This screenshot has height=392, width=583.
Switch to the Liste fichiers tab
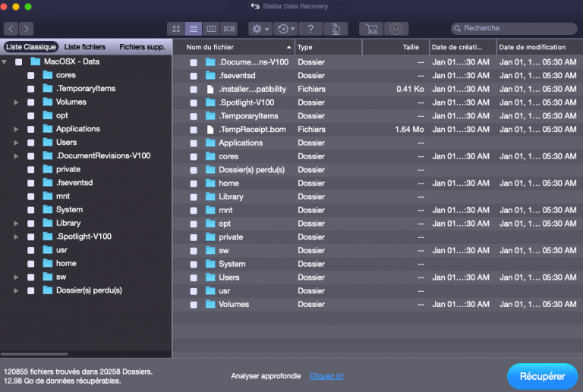click(x=85, y=47)
